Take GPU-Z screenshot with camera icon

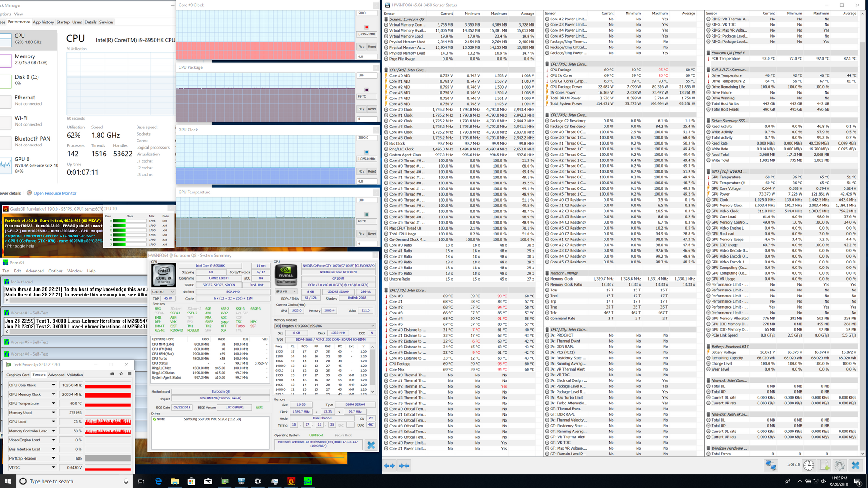pyautogui.click(x=113, y=374)
